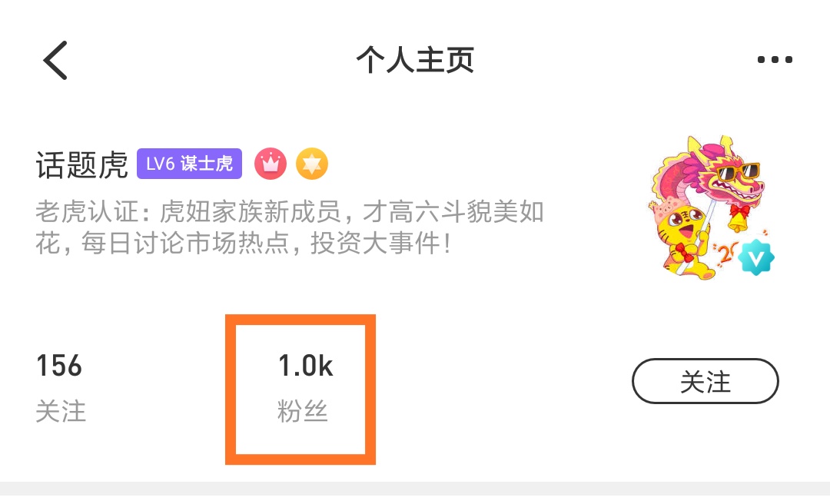Image resolution: width=830 pixels, height=504 pixels.
Task: Open the gray 关注 following label
Action: pyautogui.click(x=61, y=411)
